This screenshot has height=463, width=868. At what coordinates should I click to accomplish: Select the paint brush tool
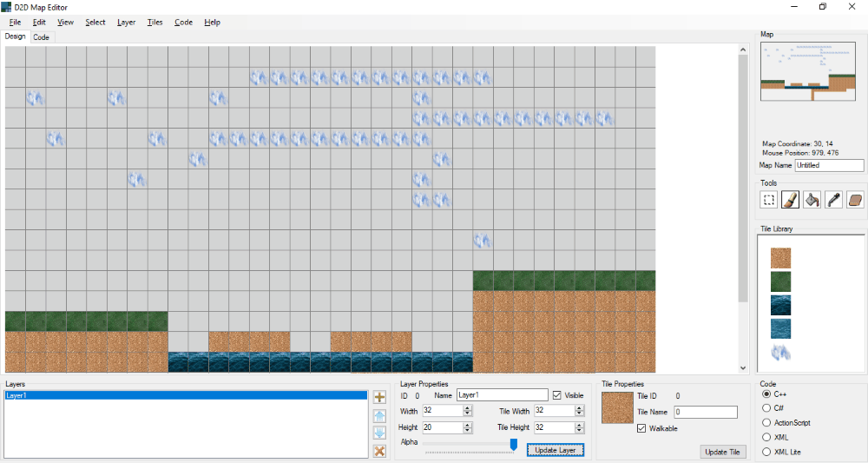[x=790, y=200]
